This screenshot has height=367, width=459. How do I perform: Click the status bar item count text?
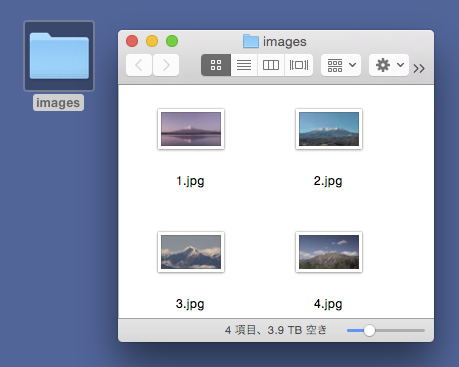276,330
